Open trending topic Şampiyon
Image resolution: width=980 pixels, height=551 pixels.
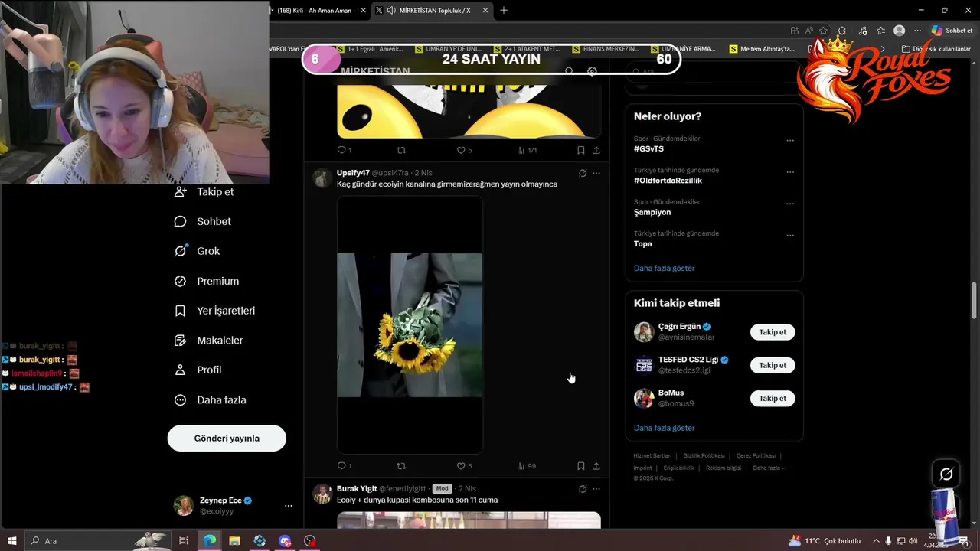(652, 212)
